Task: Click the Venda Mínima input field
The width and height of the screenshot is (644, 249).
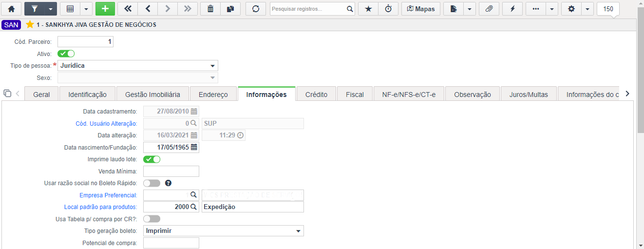Action: pyautogui.click(x=171, y=171)
